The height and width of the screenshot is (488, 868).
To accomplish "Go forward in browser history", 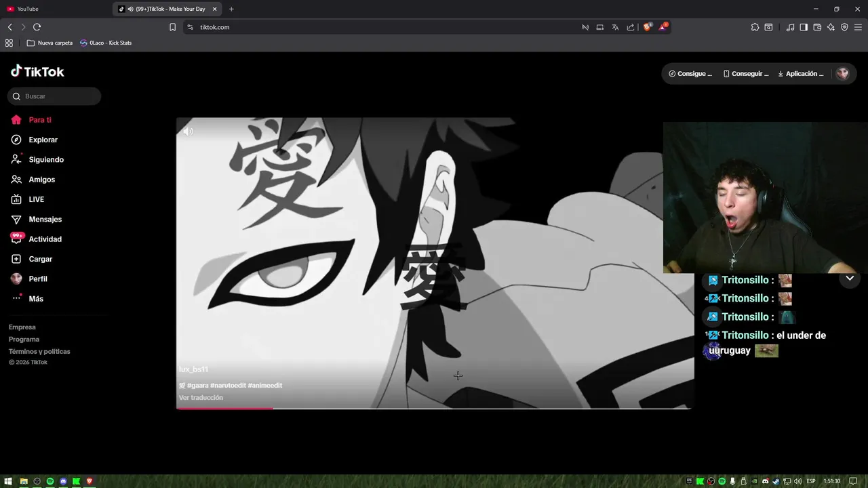I will click(x=23, y=27).
